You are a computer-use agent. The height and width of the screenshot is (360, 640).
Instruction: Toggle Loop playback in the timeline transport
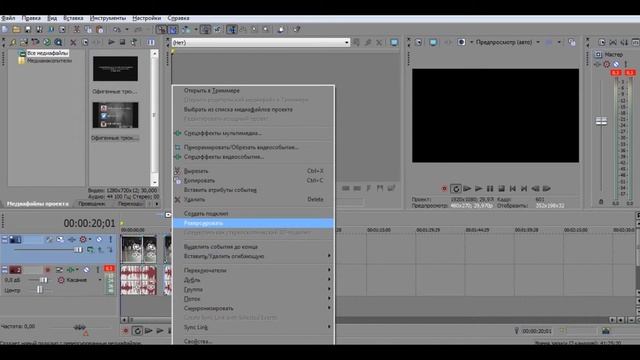(137, 331)
